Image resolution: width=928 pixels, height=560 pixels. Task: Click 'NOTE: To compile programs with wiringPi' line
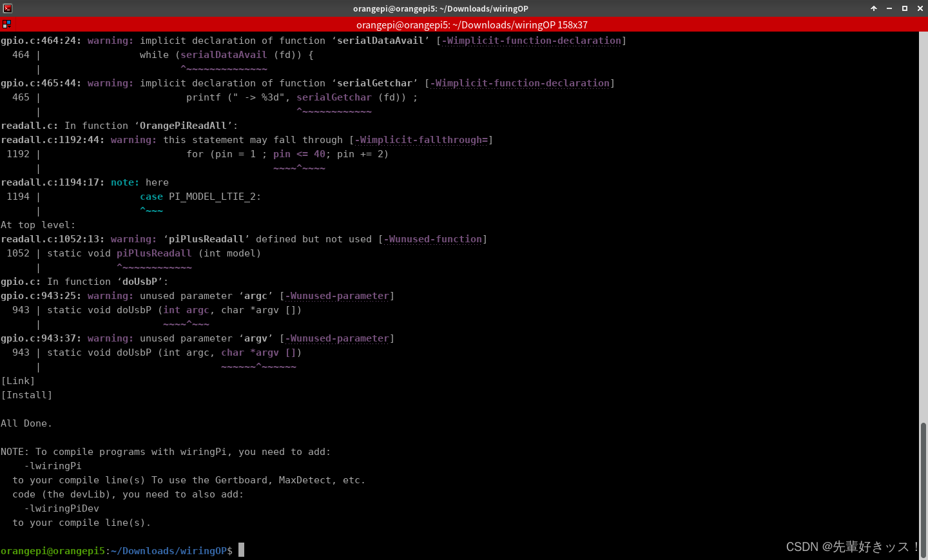point(166,452)
